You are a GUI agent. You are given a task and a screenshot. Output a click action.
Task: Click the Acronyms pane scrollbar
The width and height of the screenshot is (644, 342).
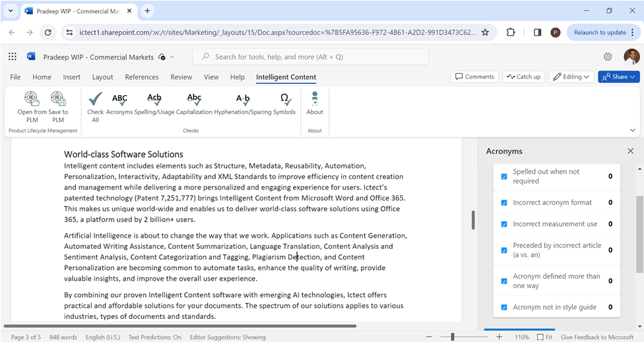click(639, 234)
